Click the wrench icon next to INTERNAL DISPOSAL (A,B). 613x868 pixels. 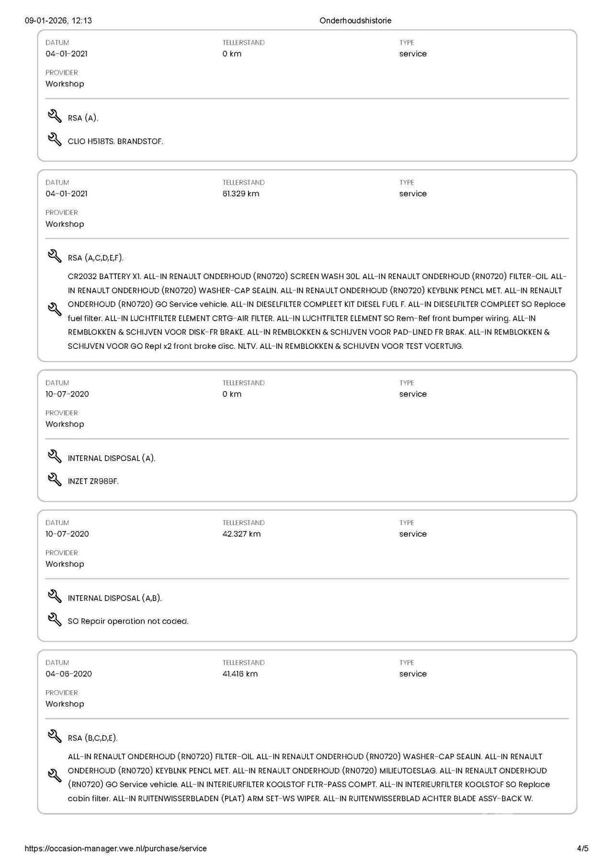coord(55,597)
